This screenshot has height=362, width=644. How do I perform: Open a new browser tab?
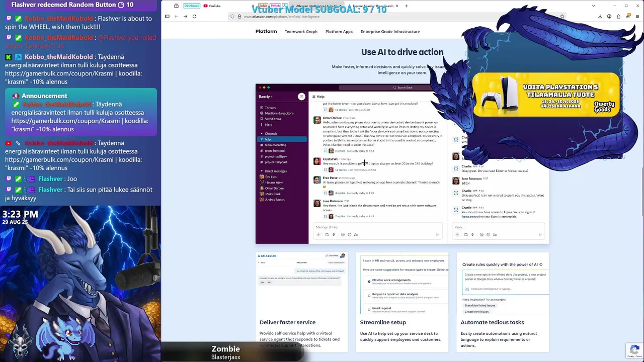[406, 6]
